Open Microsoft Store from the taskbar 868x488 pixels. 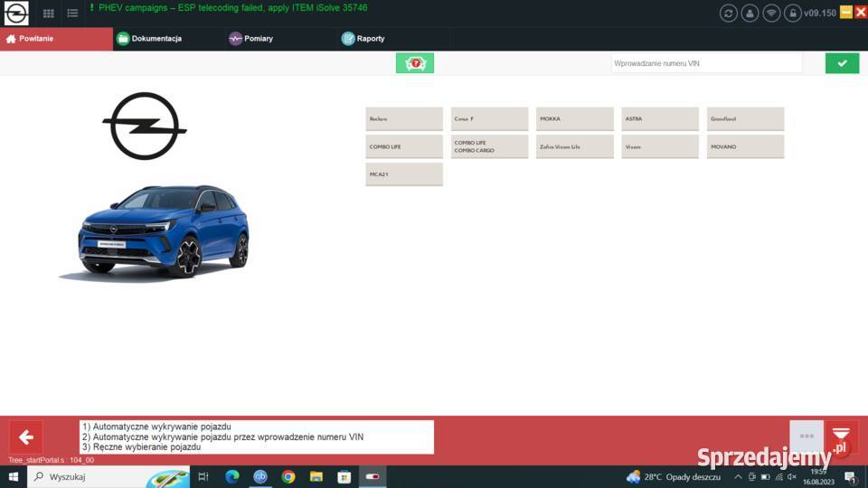pyautogui.click(x=344, y=476)
